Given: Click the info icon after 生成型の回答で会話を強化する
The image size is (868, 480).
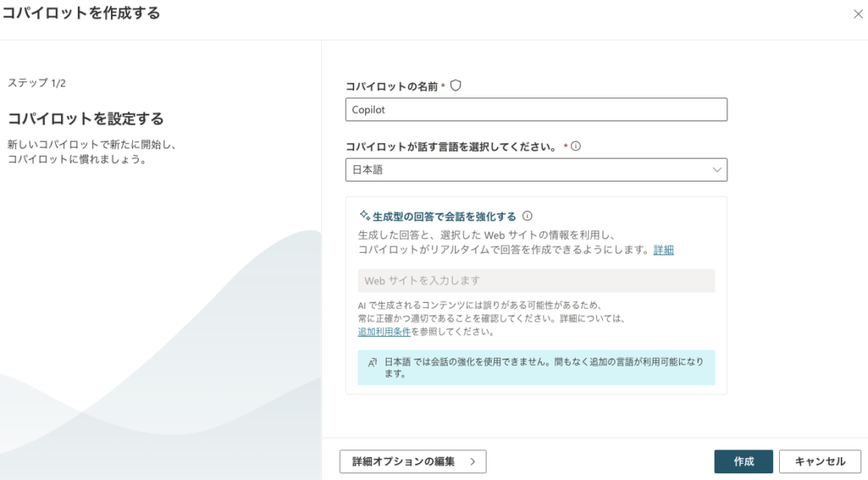Looking at the screenshot, I should [527, 216].
